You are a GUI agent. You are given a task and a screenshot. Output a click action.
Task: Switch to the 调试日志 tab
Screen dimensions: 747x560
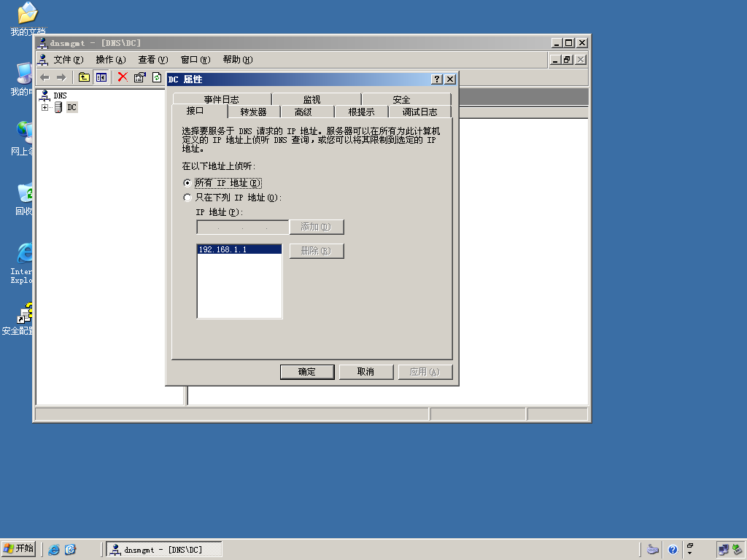click(x=419, y=112)
